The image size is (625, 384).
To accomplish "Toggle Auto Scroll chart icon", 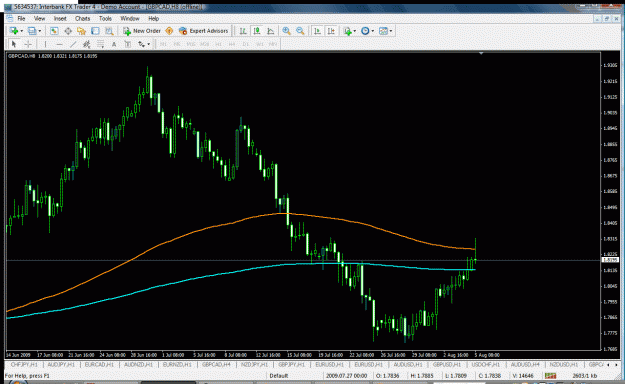I will (317, 31).
